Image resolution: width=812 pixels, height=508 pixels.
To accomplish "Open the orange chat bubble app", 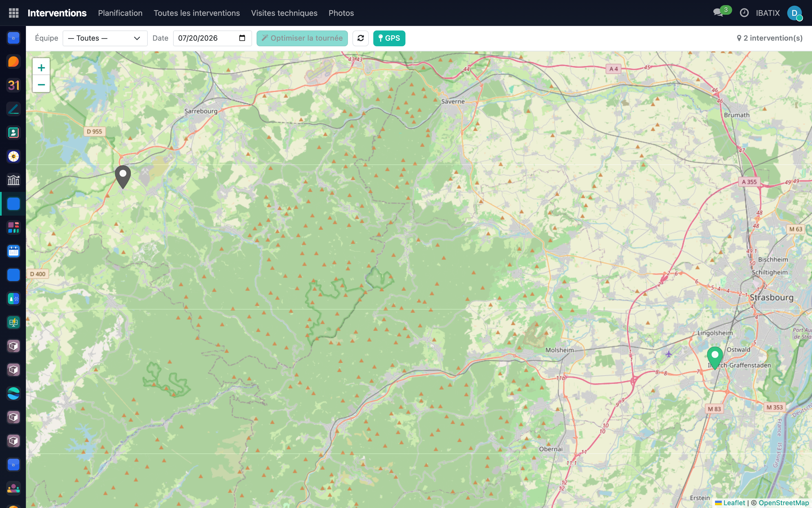I will point(14,62).
